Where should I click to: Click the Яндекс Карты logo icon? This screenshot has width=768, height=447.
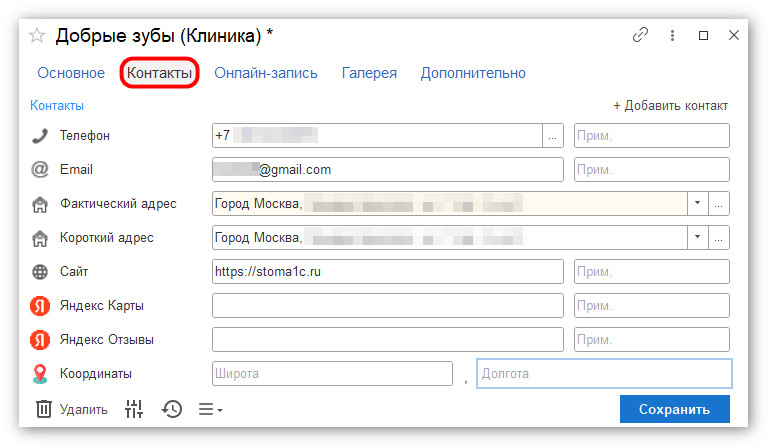[x=40, y=306]
